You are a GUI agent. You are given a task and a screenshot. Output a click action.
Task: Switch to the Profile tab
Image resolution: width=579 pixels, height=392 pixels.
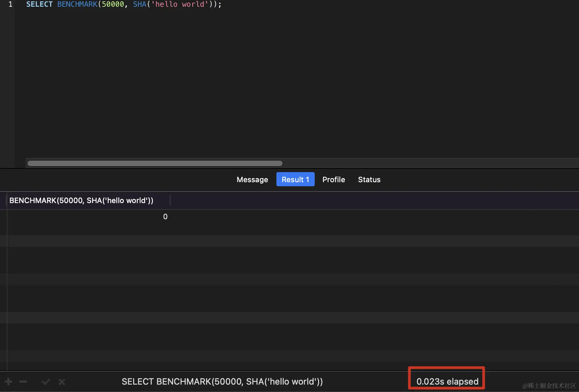coord(334,180)
